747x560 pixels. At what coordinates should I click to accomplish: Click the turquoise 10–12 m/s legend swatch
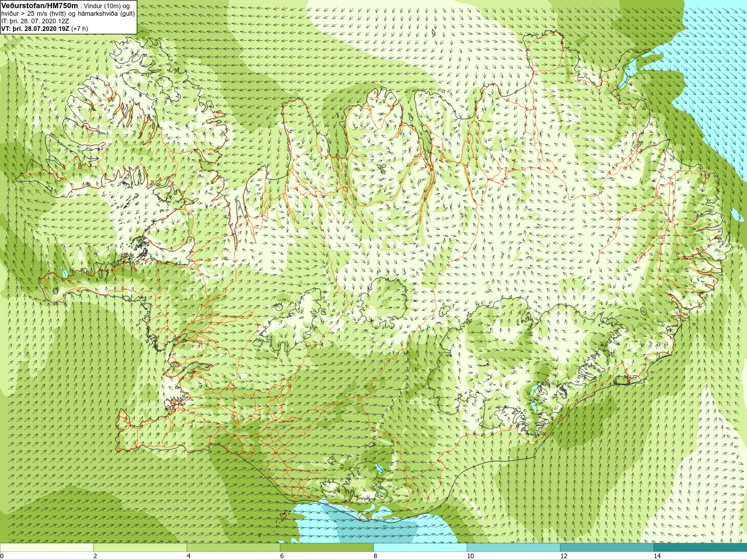click(x=514, y=548)
